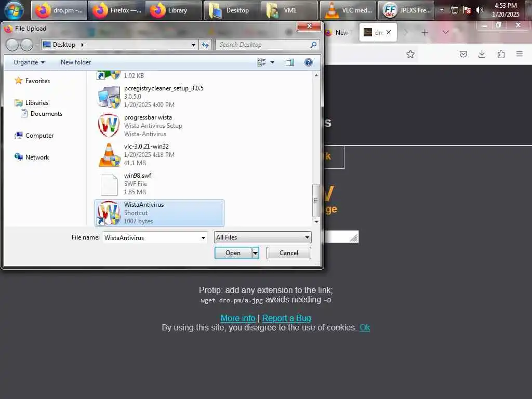Select pcregistrycleaner_setup_3.0.5 file
Screen dimensions: 532x399
click(x=159, y=97)
